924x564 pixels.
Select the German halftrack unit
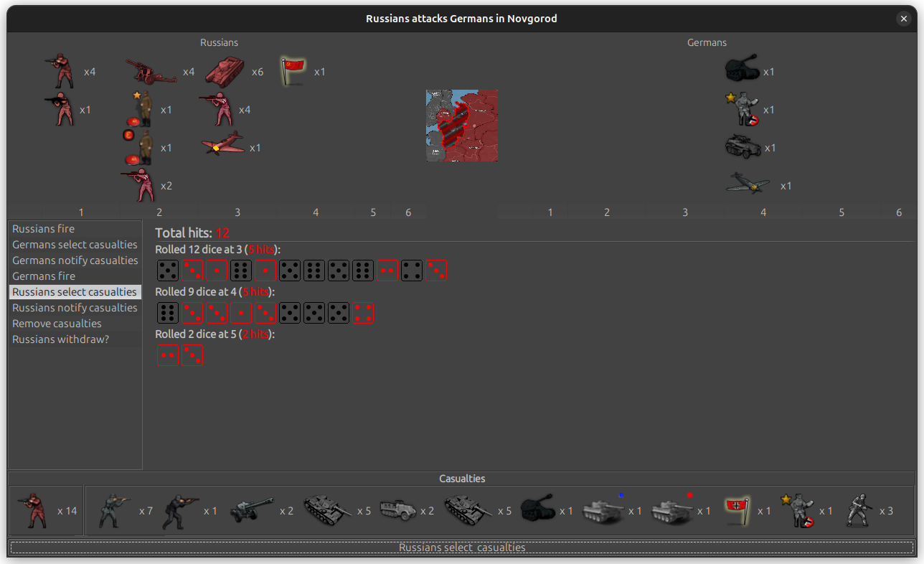point(745,147)
